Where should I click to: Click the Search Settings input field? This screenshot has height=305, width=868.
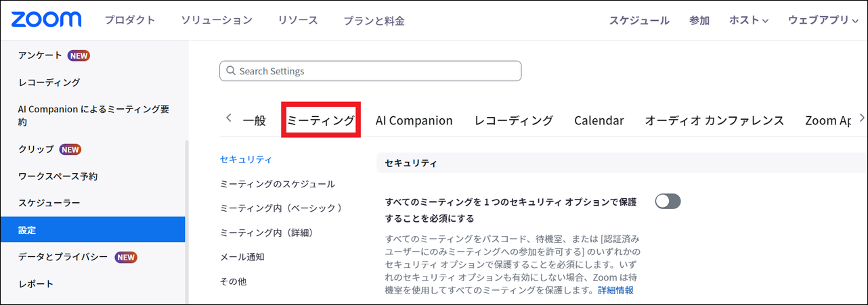click(370, 71)
